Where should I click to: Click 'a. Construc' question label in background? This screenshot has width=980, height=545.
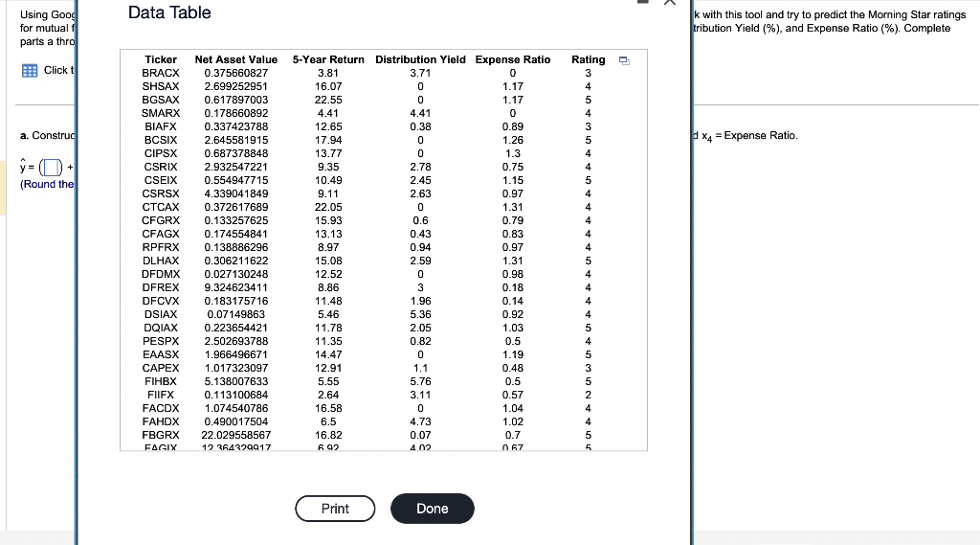click(48, 135)
